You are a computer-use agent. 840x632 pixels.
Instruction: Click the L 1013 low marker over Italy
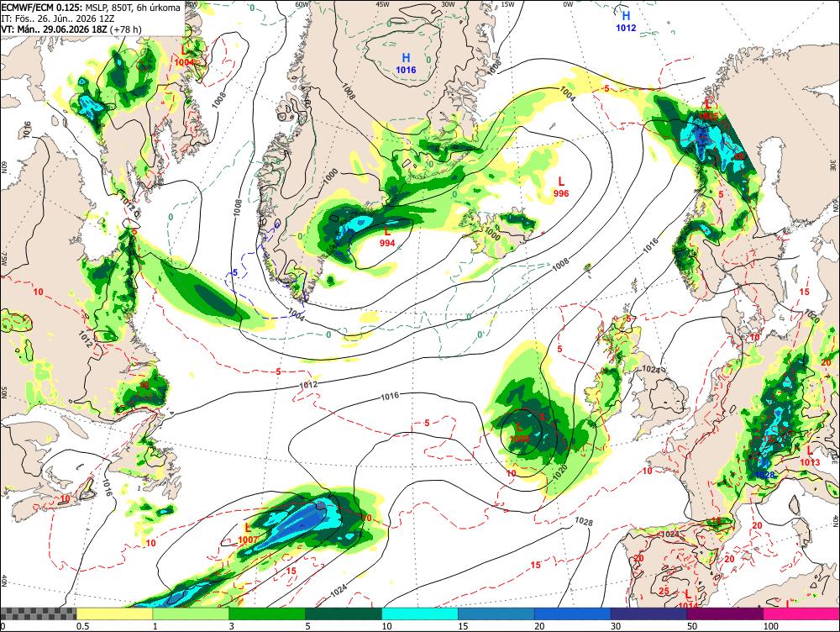tap(810, 456)
